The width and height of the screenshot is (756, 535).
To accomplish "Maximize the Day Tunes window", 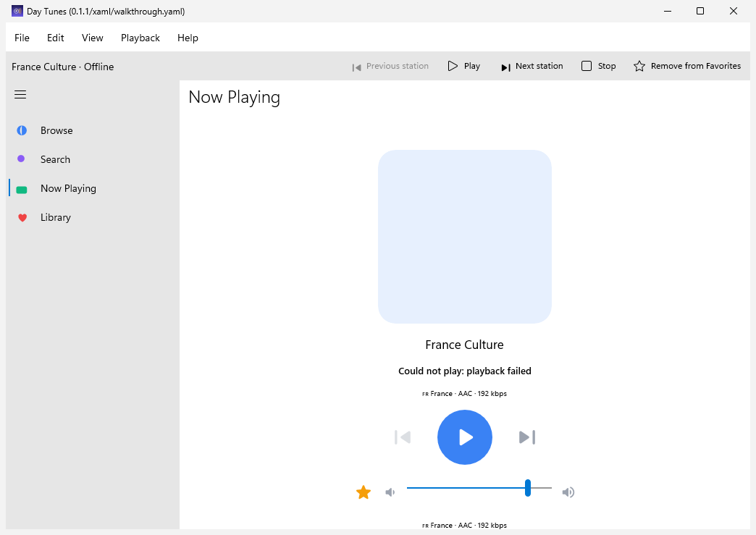I will point(700,11).
